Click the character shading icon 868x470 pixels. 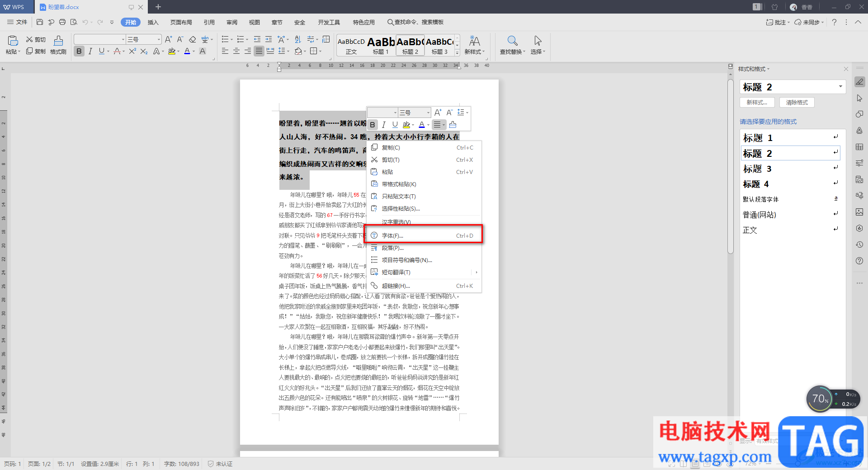(x=203, y=51)
